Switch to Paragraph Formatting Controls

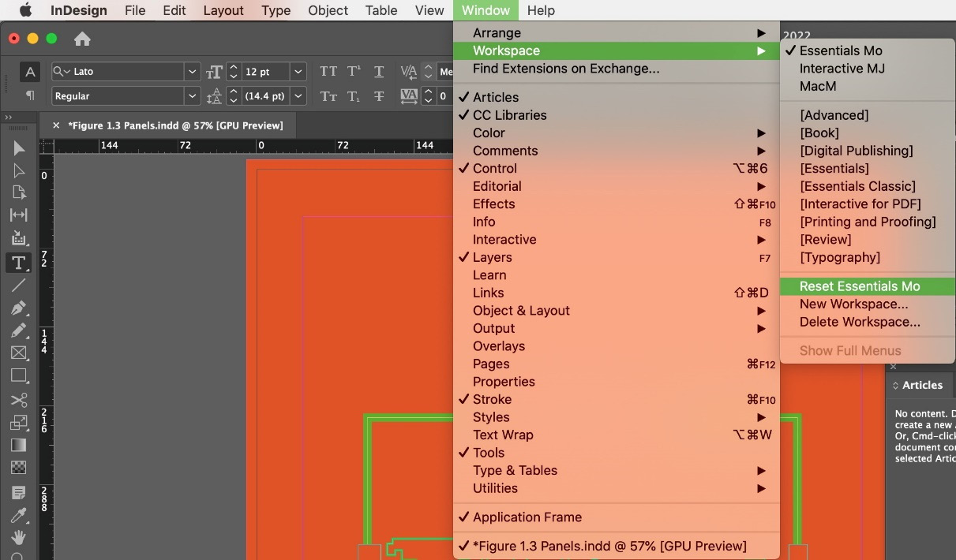coord(30,95)
